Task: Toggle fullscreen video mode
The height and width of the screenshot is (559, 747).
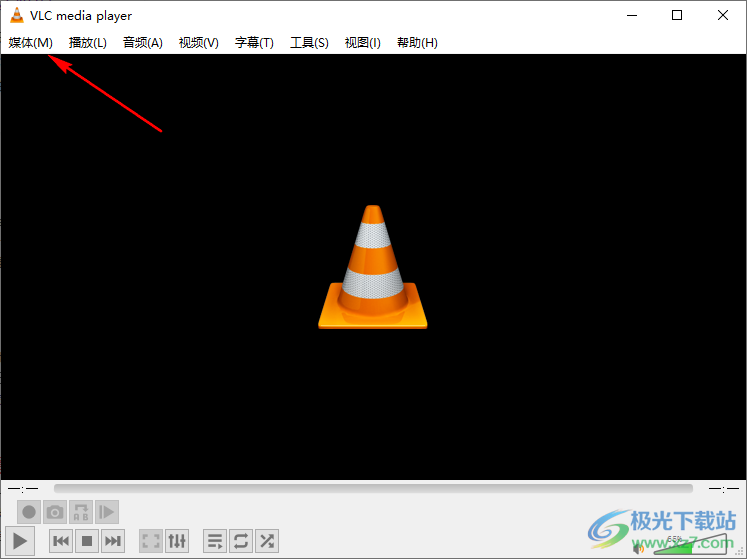Action: coord(151,541)
